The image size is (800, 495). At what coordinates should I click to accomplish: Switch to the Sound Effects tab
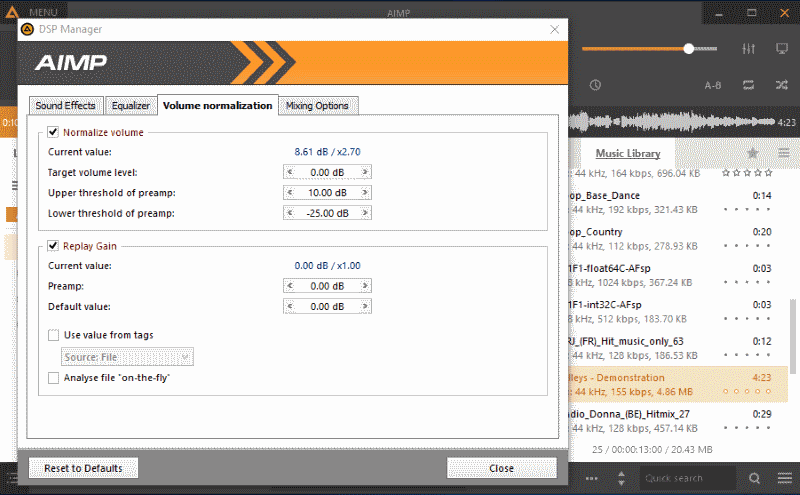point(66,106)
